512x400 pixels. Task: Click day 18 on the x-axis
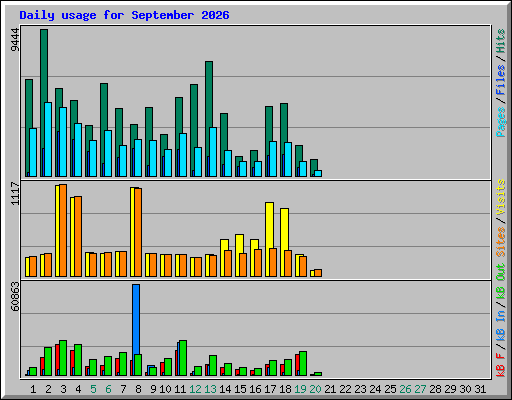click(x=285, y=389)
